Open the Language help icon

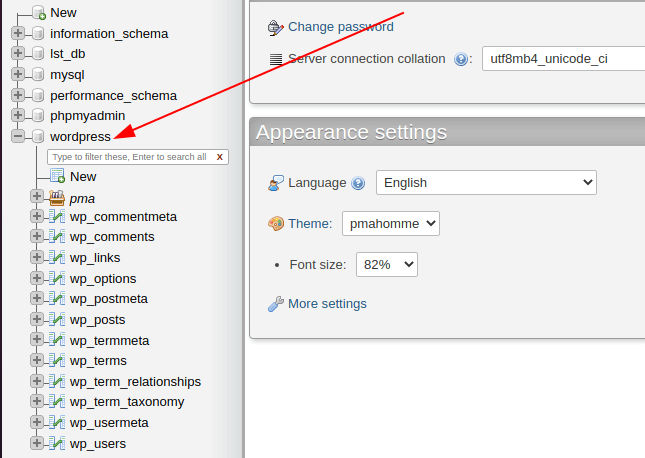tap(358, 183)
